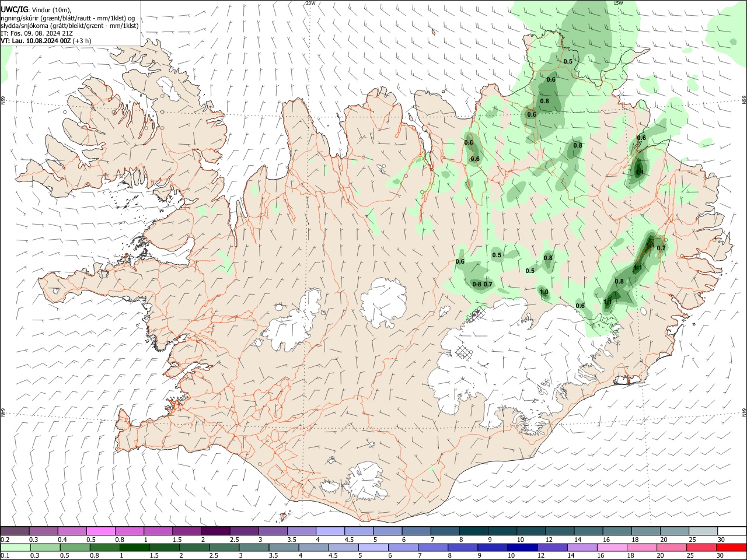Image resolution: width=747 pixels, height=560 pixels.
Task: Click the medium green swatch labeled 0.5 in lower legend
Action: point(75,548)
